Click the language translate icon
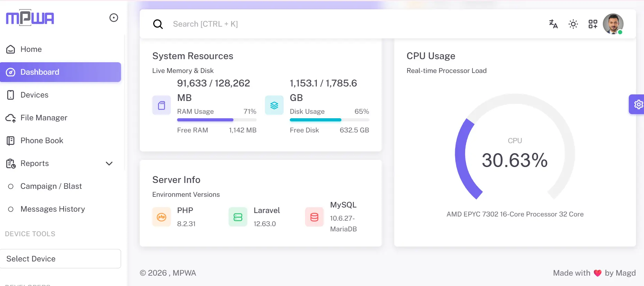 [x=553, y=24]
